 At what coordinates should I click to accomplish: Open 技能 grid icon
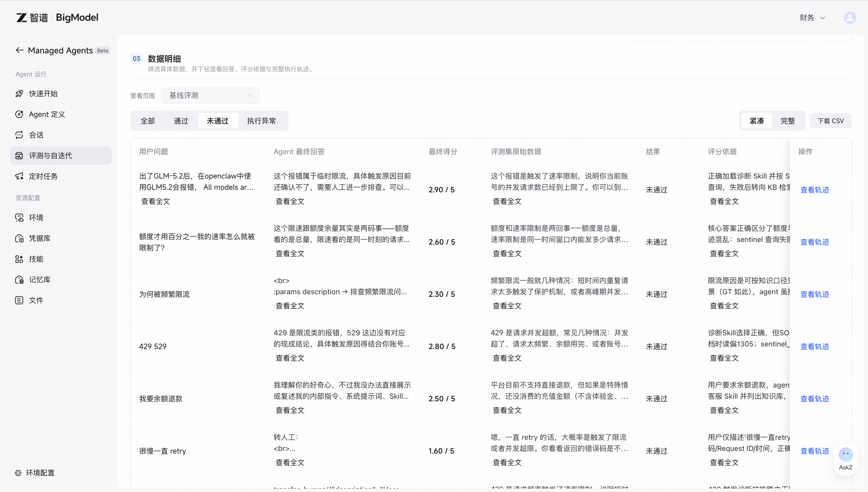pos(19,259)
